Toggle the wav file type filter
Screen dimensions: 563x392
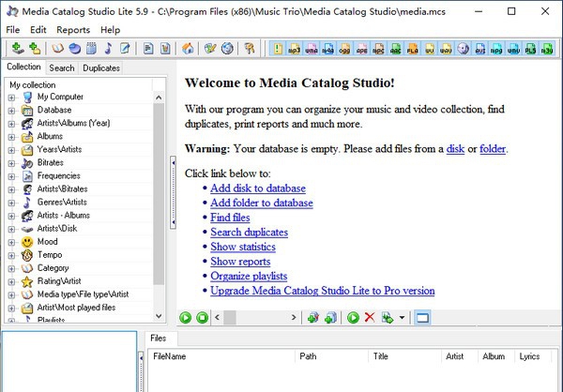pyautogui.click(x=446, y=49)
